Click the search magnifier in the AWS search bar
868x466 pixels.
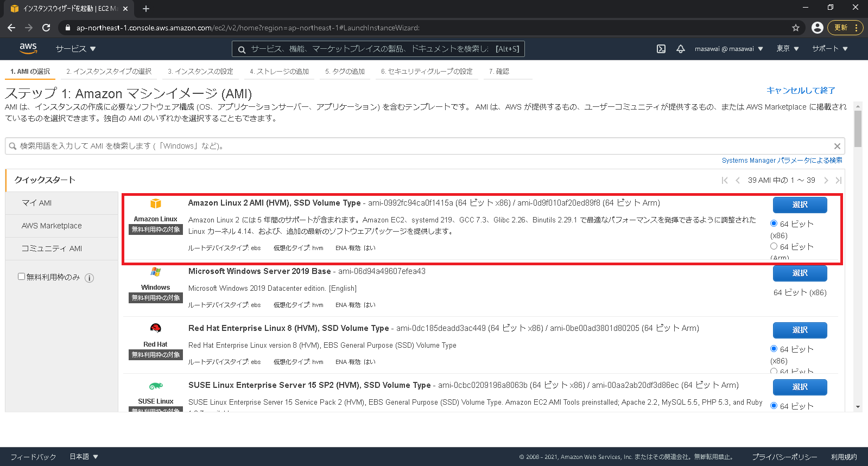[242, 49]
